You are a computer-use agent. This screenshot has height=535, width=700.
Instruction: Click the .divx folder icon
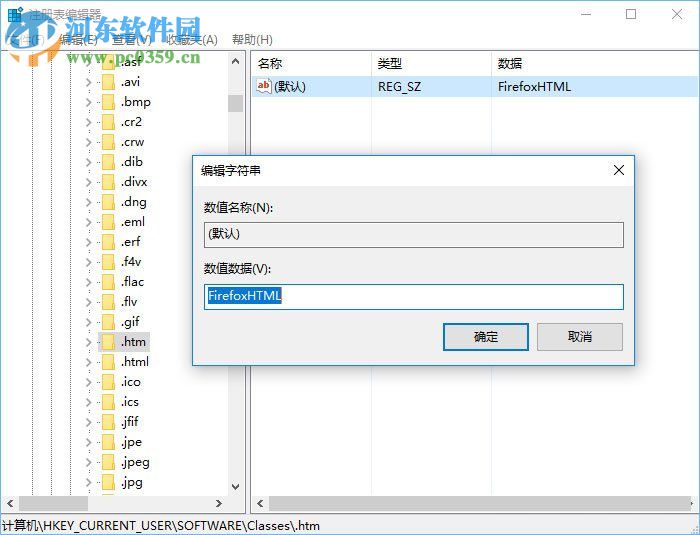108,182
